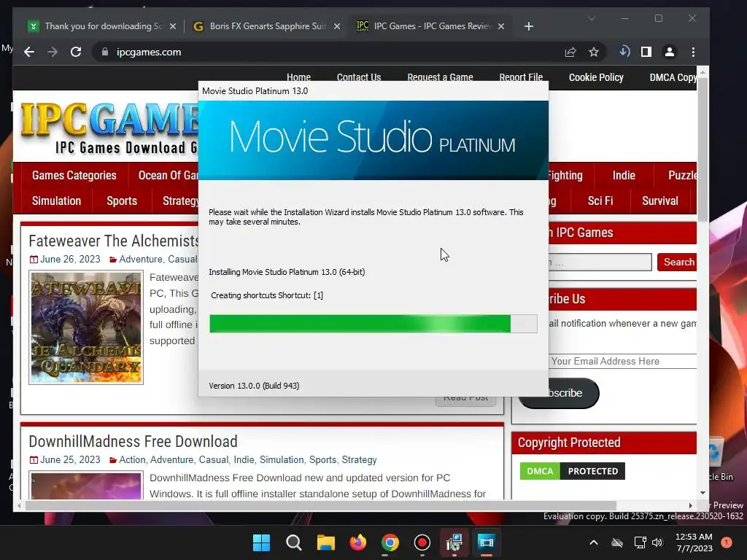
Task: Go forward in Chrome browser
Action: pyautogui.click(x=53, y=52)
